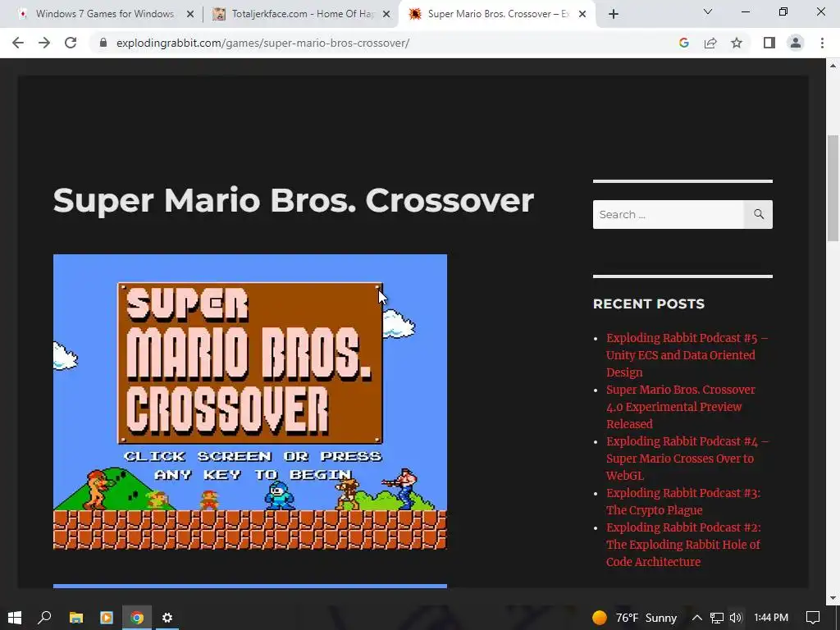The image size is (840, 630).
Task: Bookmark this page with star icon
Action: tap(737, 43)
